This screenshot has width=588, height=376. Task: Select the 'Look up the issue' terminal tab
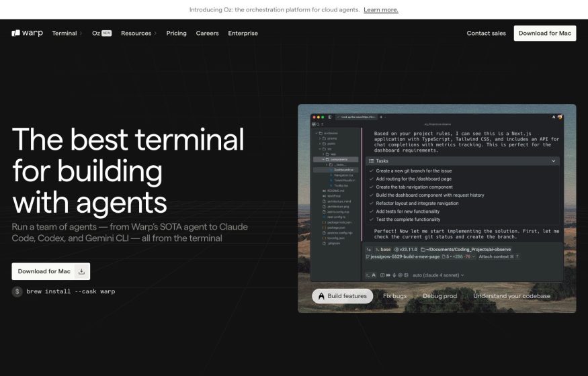[357, 117]
